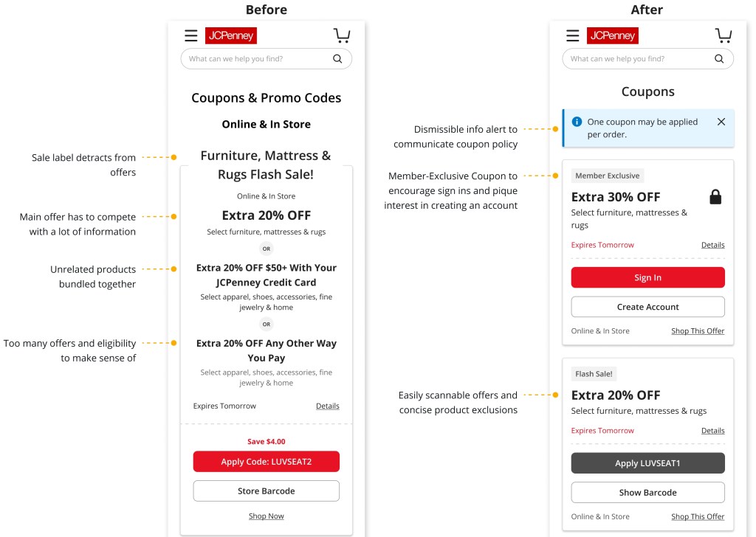Image resolution: width=756 pixels, height=537 pixels.
Task: Dismiss the one coupon info alert
Action: click(721, 122)
